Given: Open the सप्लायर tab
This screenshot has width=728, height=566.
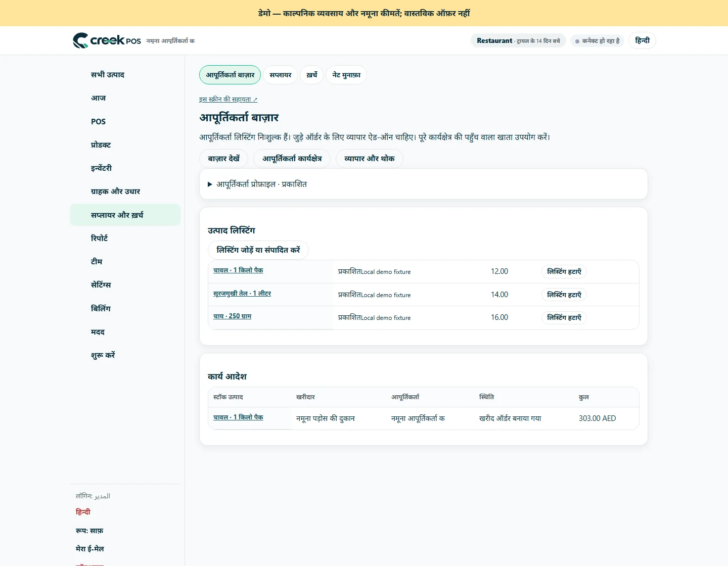Looking at the screenshot, I should coord(280,75).
